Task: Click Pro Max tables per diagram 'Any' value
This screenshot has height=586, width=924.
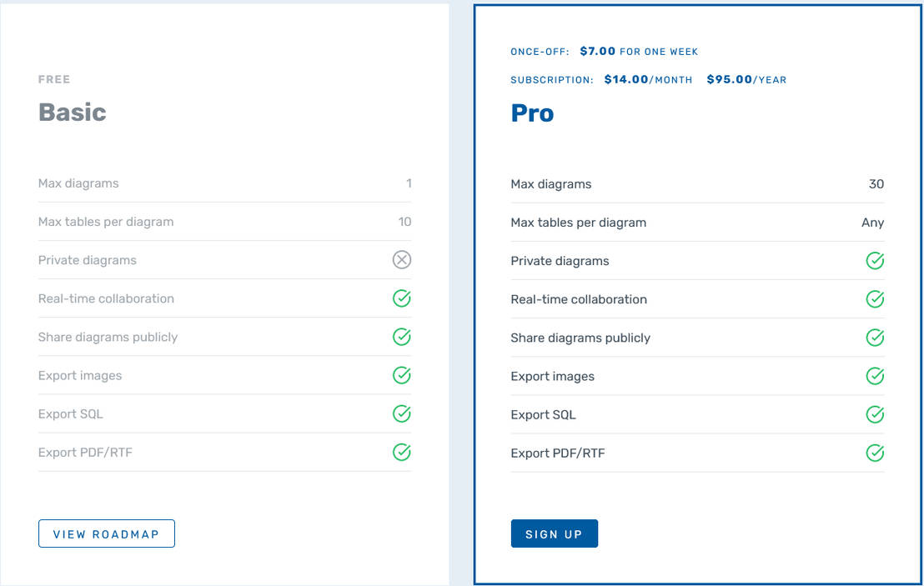Action: [872, 223]
